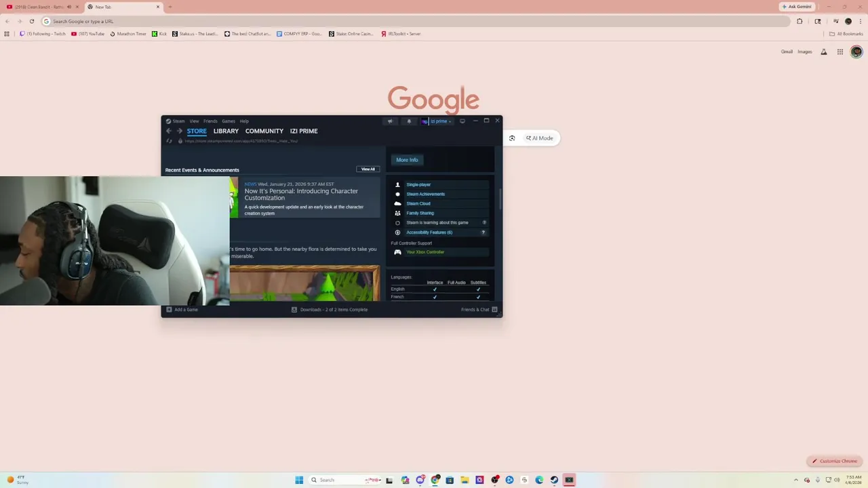This screenshot has height=488, width=868.
Task: Click the Chrome address bar
Action: point(415,21)
